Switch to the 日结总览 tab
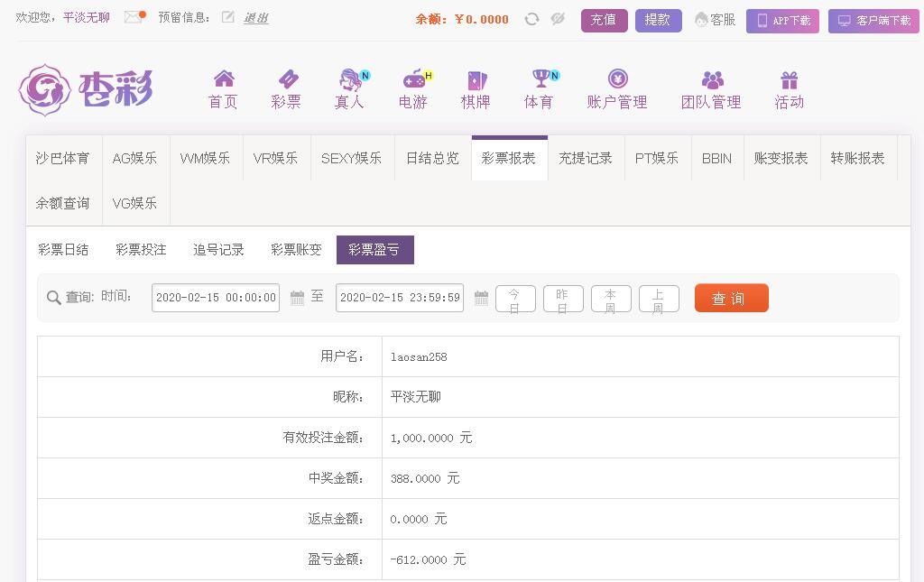This screenshot has width=924, height=582. [432, 158]
